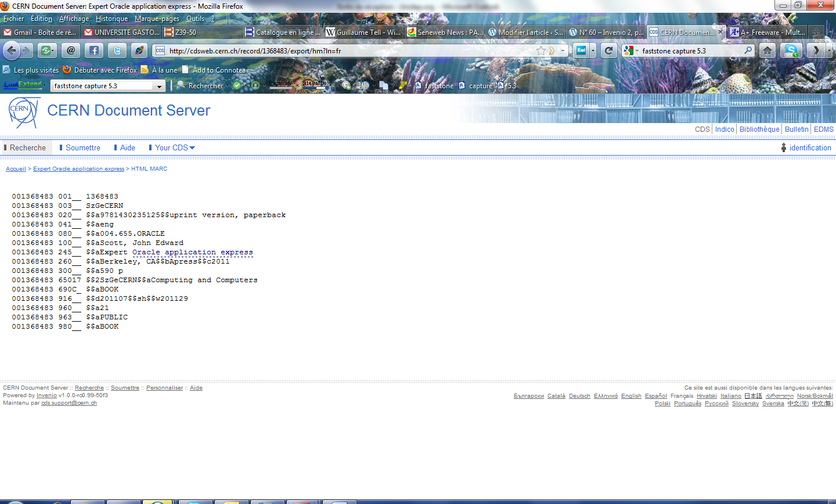Click the identification login link
Screen dimensions: 836x504
coord(810,147)
